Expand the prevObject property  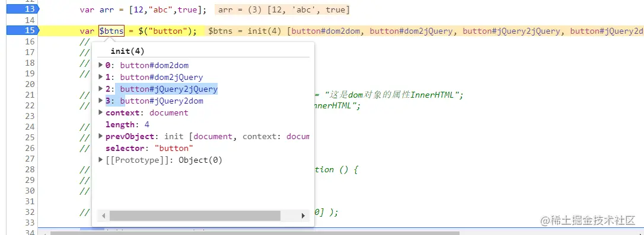pyautogui.click(x=101, y=136)
